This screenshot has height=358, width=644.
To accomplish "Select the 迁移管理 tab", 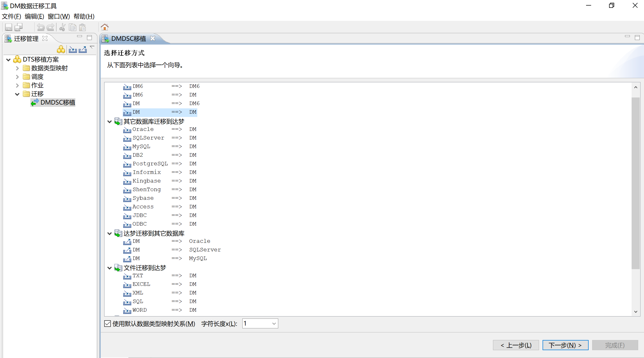I will click(x=26, y=38).
